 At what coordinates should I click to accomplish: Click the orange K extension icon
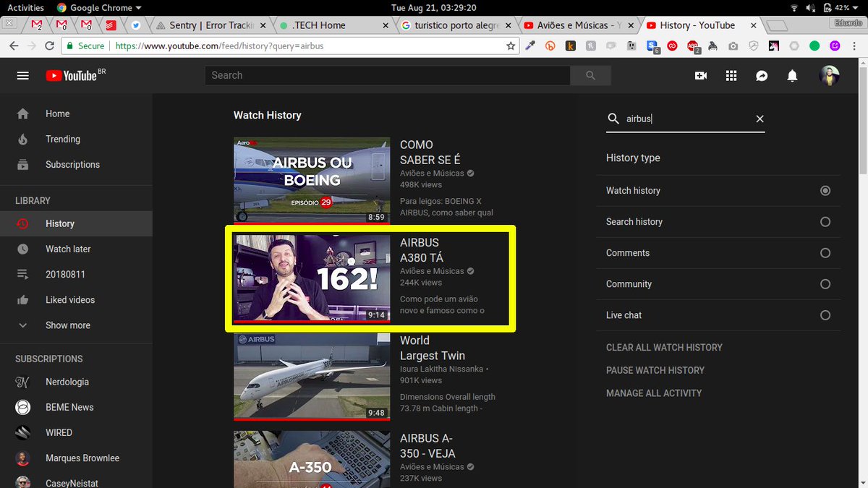click(571, 46)
